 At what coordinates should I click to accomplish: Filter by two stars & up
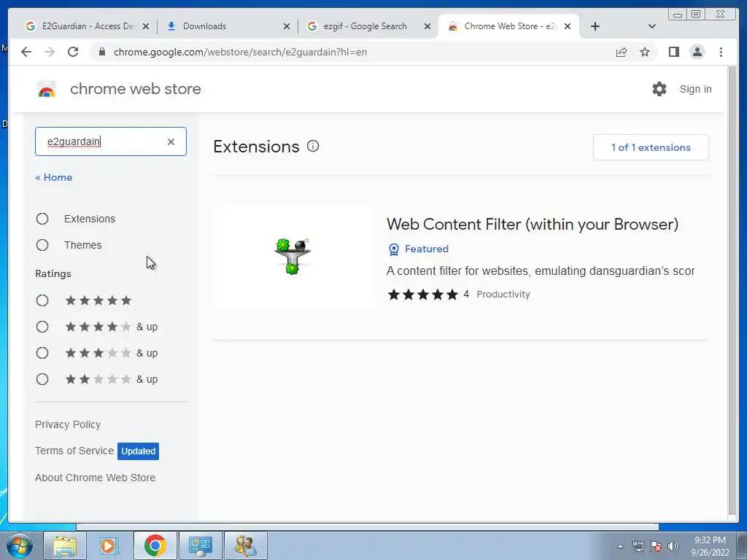(x=42, y=379)
